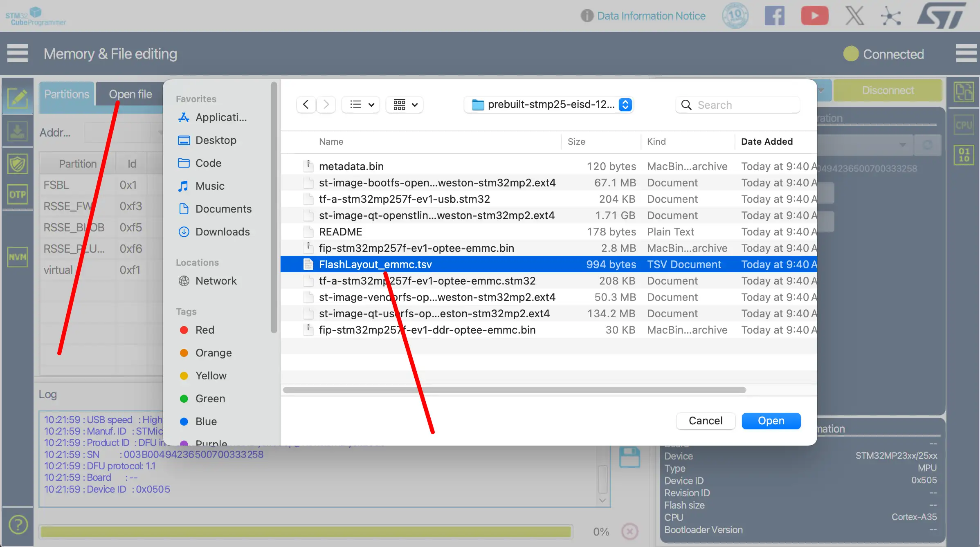Select file fip-stm32mp257f-ev1-optee-emmc.bin
Screen dimensions: 980x547
549,248
